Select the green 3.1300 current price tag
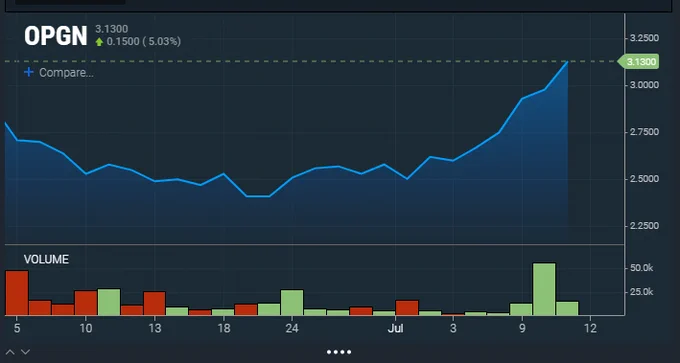This screenshot has width=680, height=363. [x=638, y=62]
